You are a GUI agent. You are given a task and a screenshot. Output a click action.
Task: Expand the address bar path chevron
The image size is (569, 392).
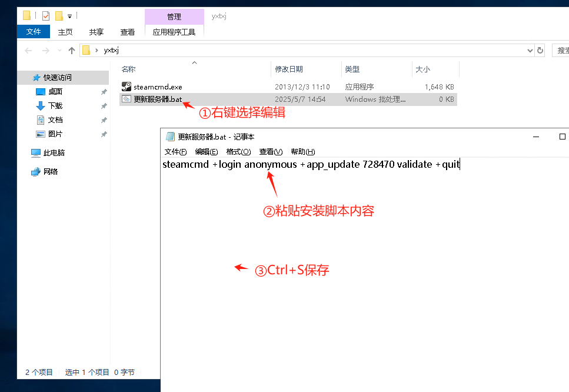click(97, 51)
